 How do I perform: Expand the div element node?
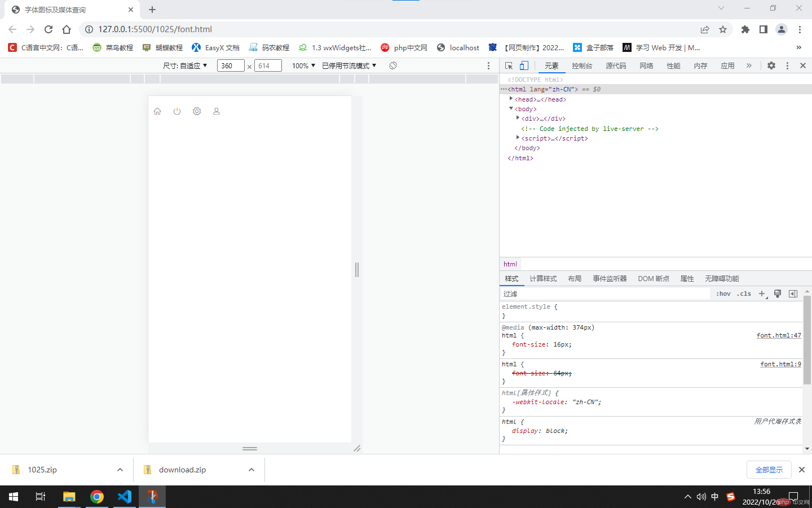tap(518, 118)
